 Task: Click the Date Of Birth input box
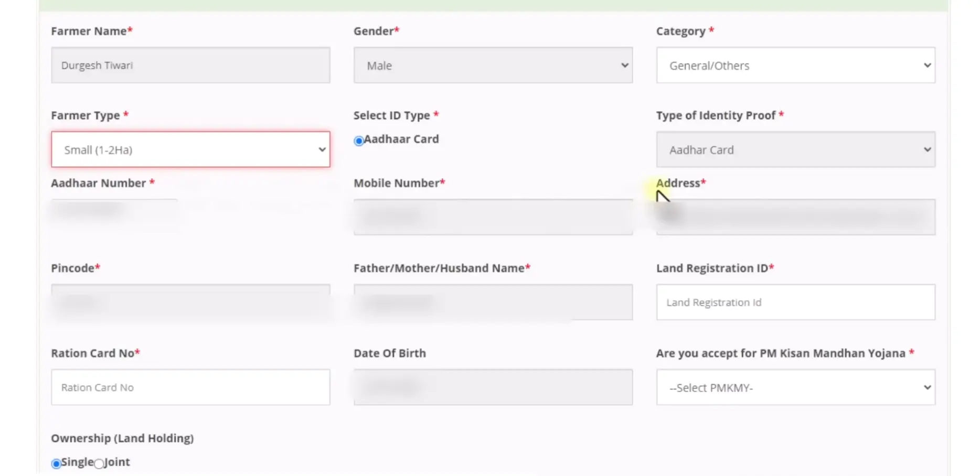pos(493,387)
